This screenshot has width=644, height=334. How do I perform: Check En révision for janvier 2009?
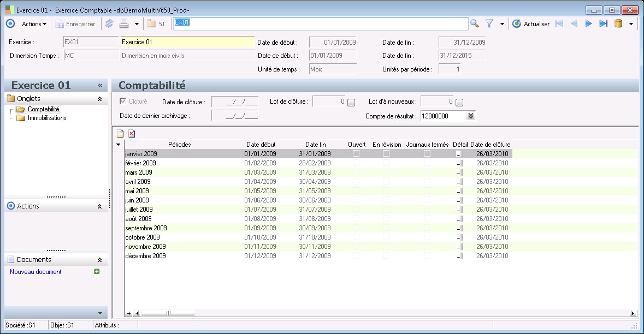click(x=386, y=154)
